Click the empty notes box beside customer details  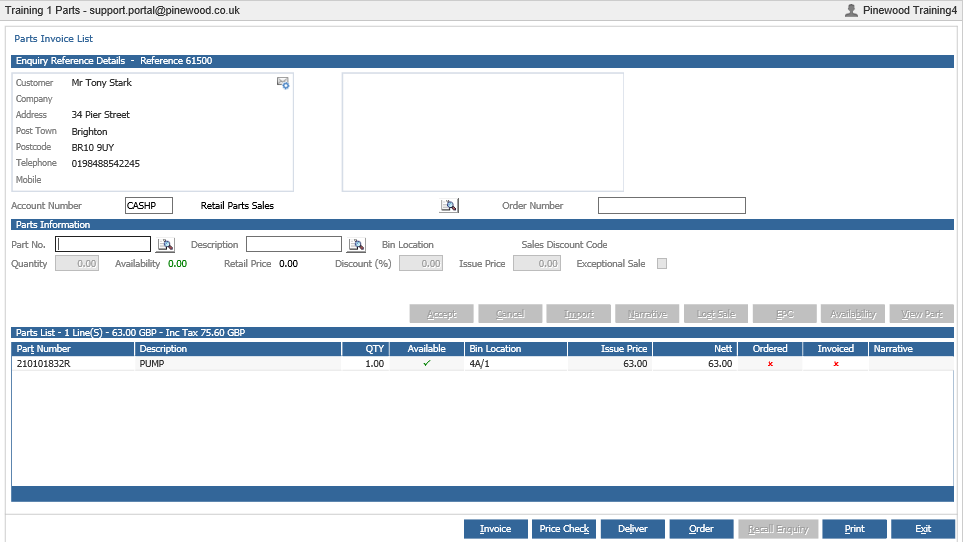[483, 132]
